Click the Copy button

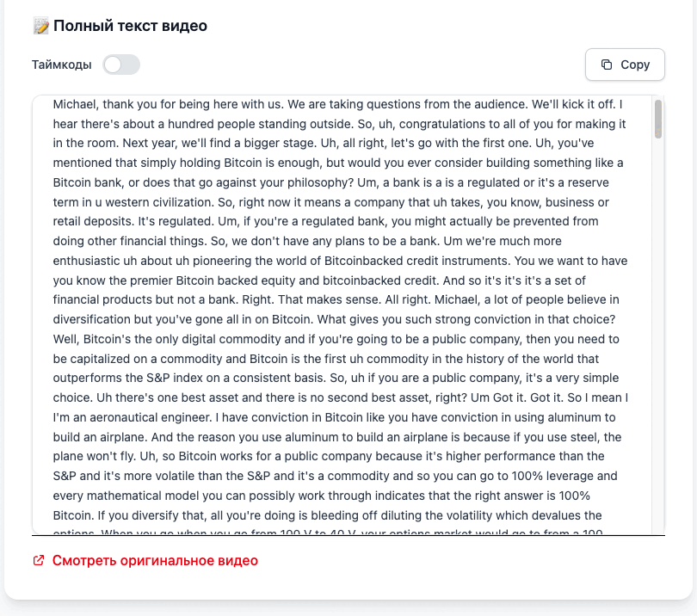point(625,65)
